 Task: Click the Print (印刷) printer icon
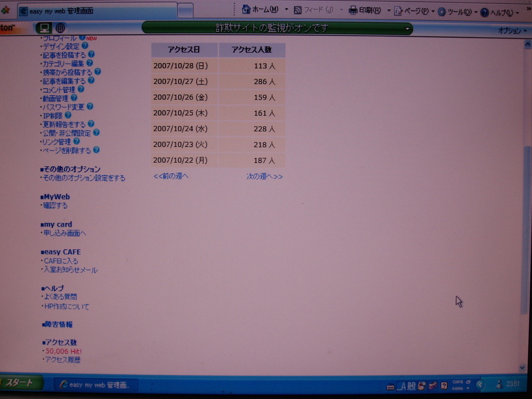[353, 10]
